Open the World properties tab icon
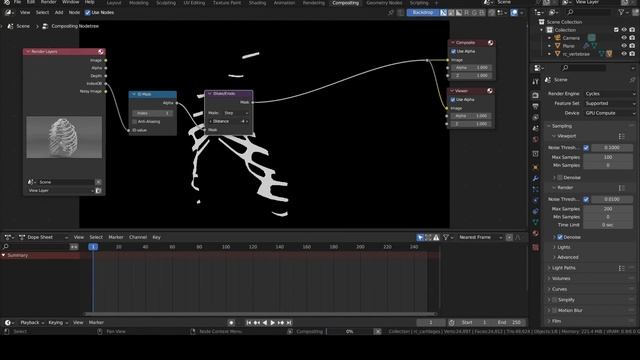 coord(536,140)
